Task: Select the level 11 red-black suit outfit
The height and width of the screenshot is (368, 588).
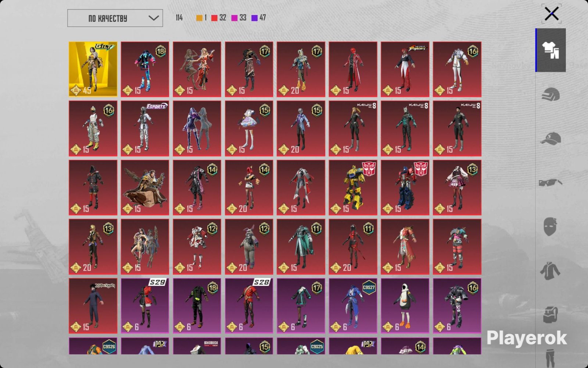Action: (x=353, y=247)
